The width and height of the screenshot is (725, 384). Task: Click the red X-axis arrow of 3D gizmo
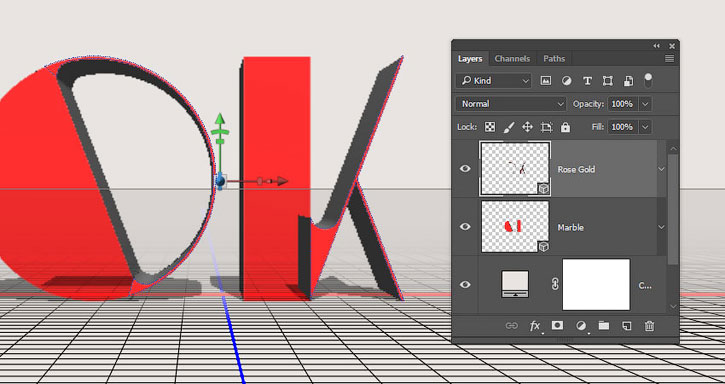282,181
